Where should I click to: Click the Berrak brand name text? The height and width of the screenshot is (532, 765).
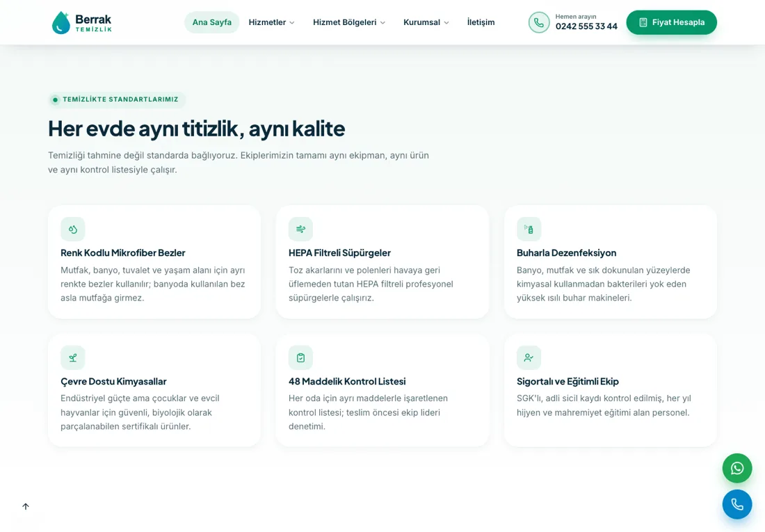(93, 19)
